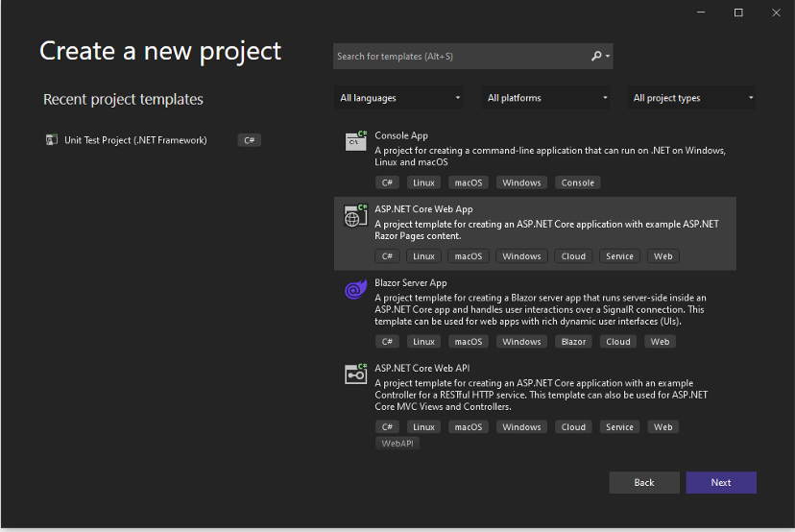Viewport: 795px width, 532px height.
Task: Click the Console App description text
Action: coord(550,157)
